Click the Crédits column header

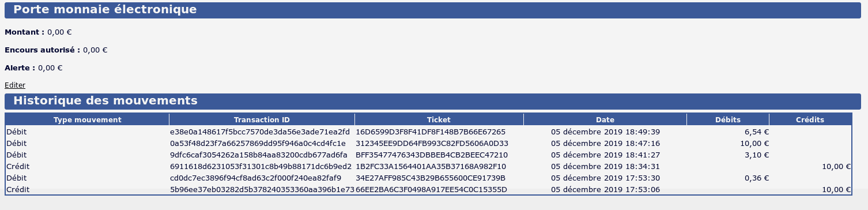(x=810, y=119)
